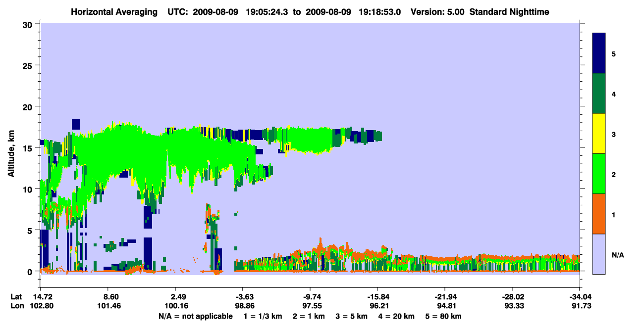Click the '3 = 5 km' legend entry

[352, 316]
